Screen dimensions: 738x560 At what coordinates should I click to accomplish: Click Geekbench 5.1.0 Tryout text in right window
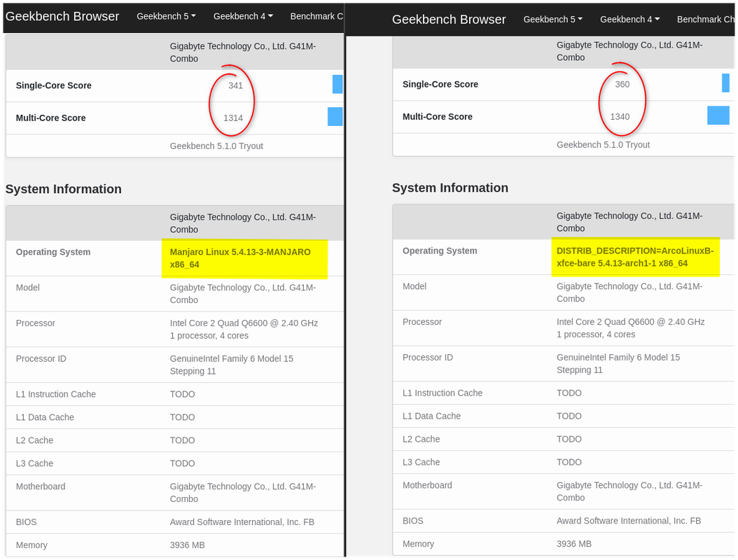tap(603, 145)
